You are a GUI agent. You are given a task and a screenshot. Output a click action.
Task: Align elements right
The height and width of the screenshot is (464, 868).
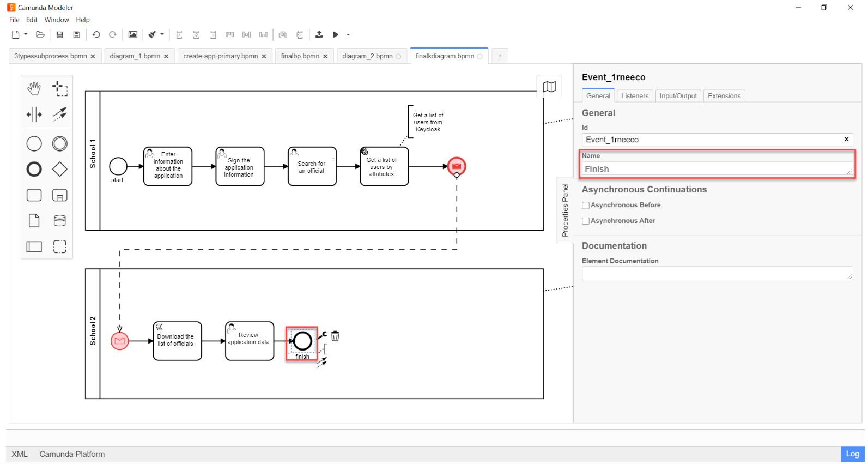(x=213, y=34)
